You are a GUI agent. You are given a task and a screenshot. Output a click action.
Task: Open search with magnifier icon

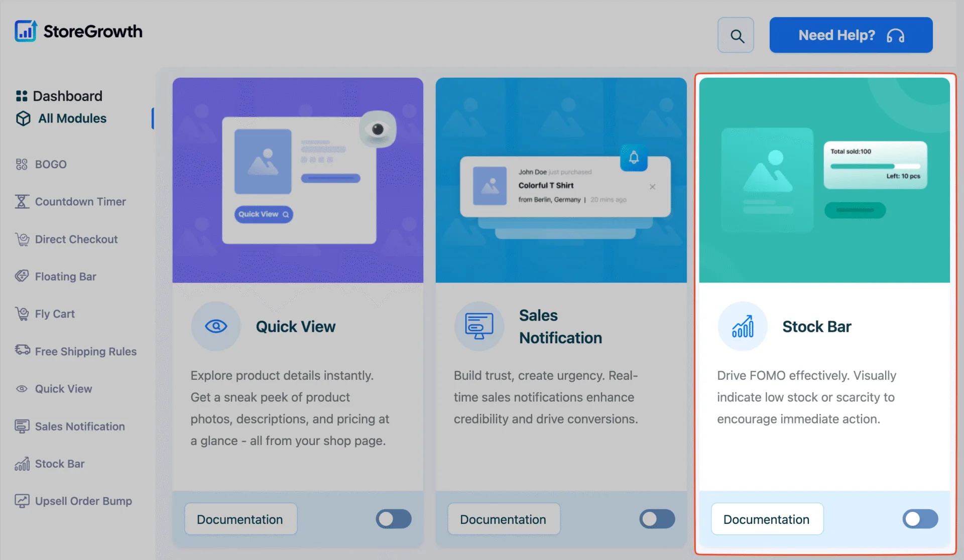736,35
